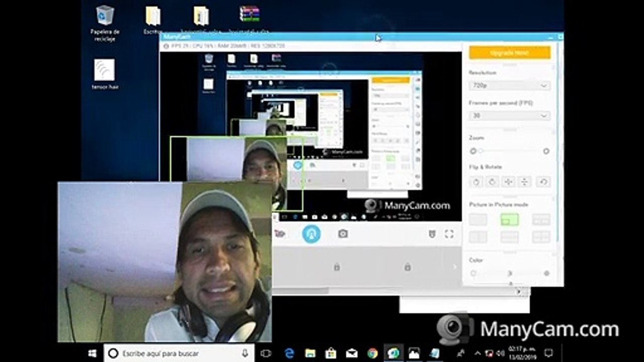Take a snapshot with the camera icon
Viewport: 644px width, 362px height.
point(343,234)
